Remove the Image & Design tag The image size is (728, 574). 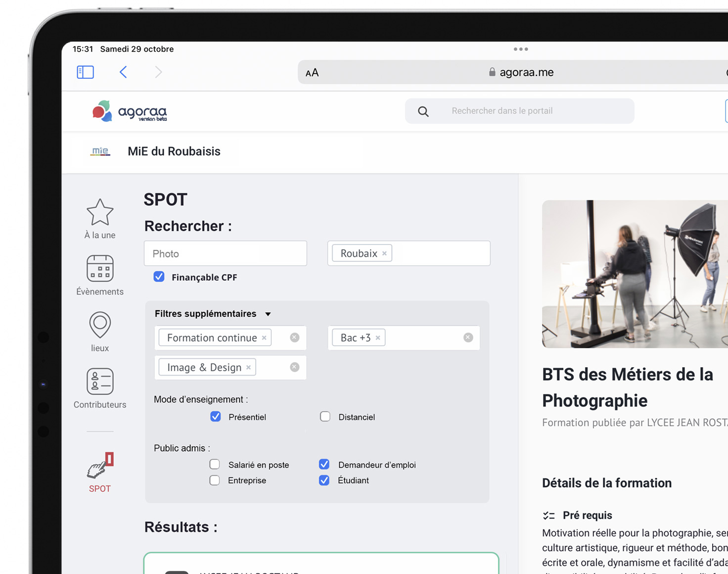[x=248, y=368]
